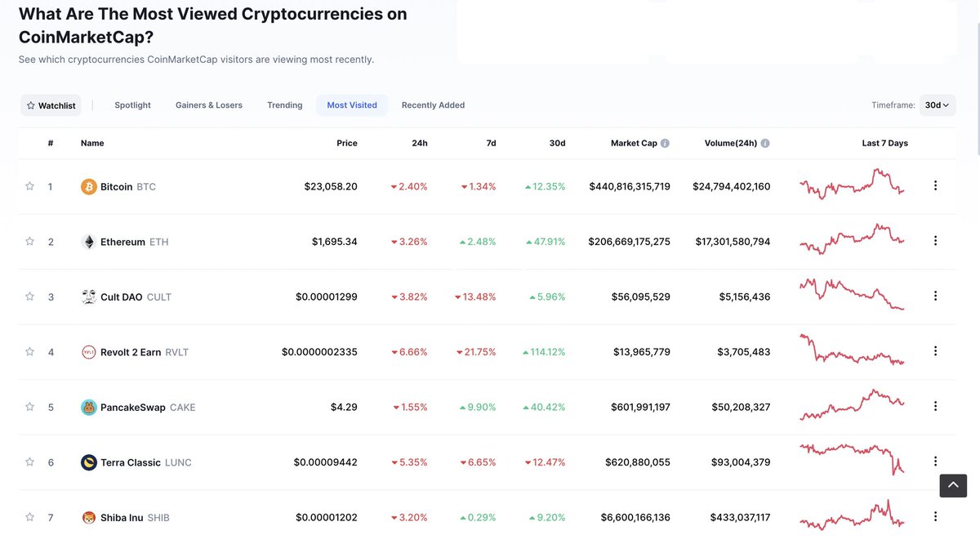The image size is (980, 544).
Task: Go to the Recently Added tab
Action: tap(433, 105)
